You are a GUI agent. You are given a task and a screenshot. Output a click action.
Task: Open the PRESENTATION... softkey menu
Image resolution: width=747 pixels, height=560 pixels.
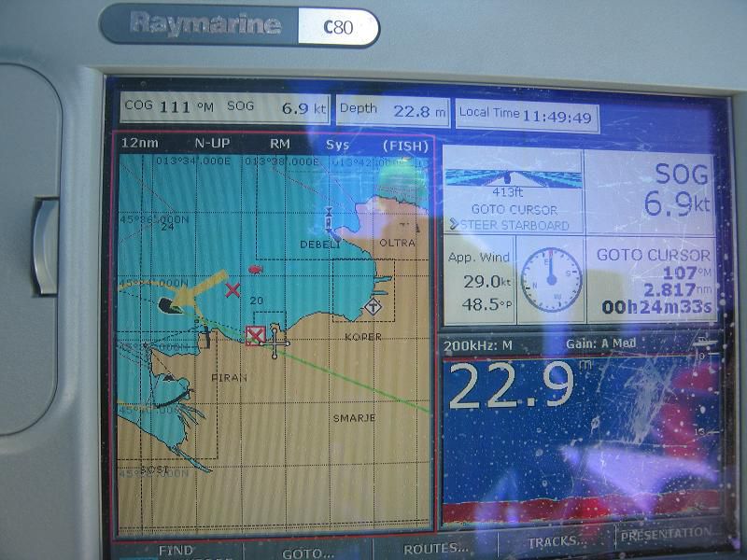click(667, 534)
